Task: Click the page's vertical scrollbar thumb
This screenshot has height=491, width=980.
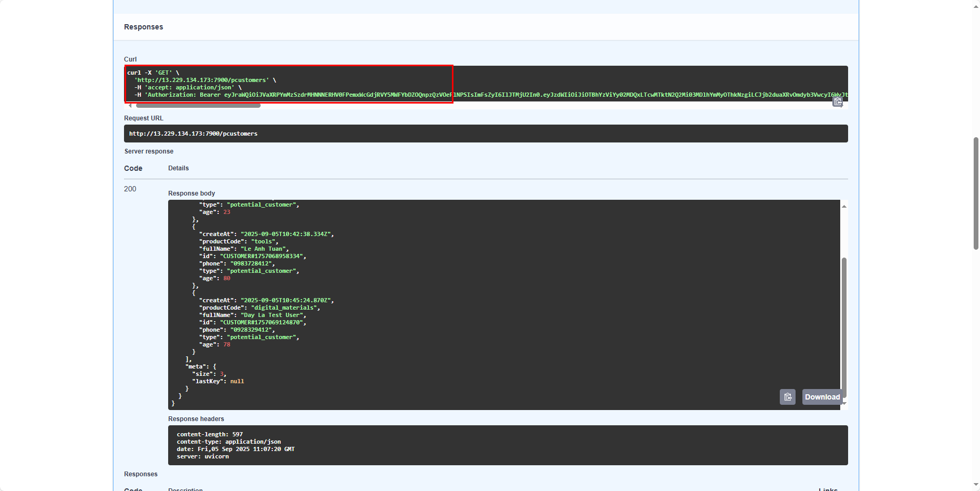Action: pos(976,193)
